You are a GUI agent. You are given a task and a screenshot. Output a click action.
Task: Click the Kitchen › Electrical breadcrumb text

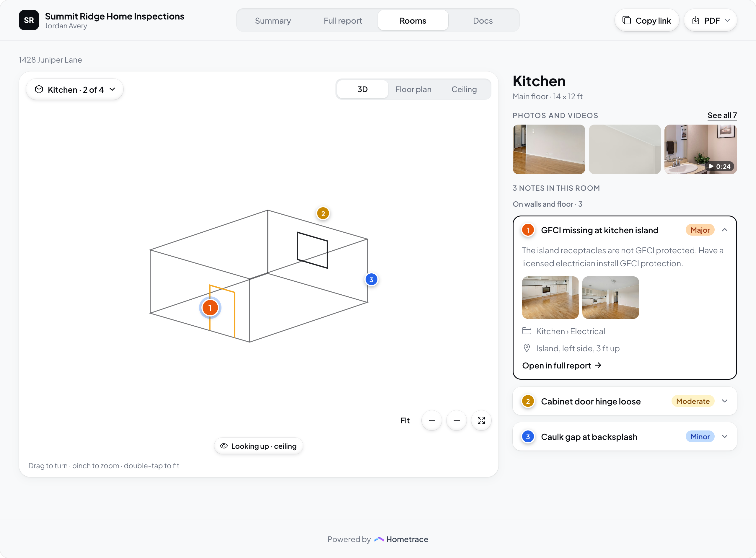coord(571,331)
